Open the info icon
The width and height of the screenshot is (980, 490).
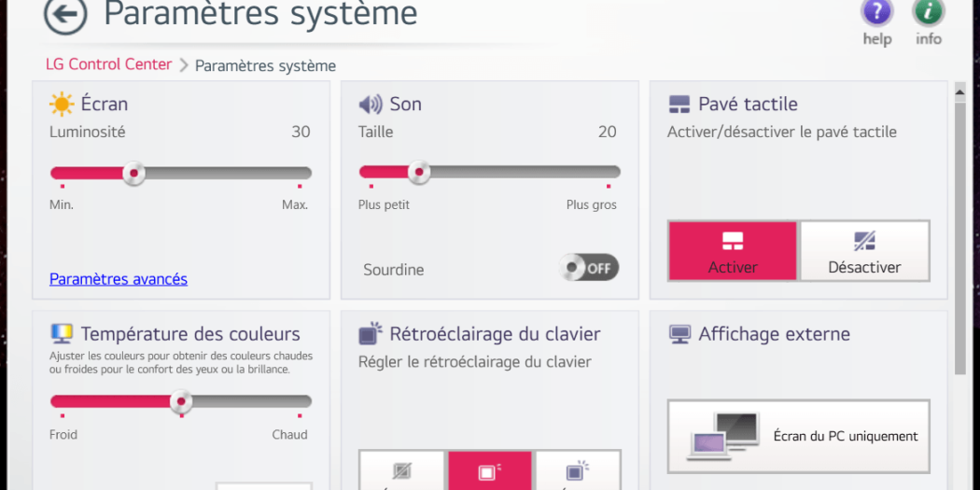coord(928,13)
